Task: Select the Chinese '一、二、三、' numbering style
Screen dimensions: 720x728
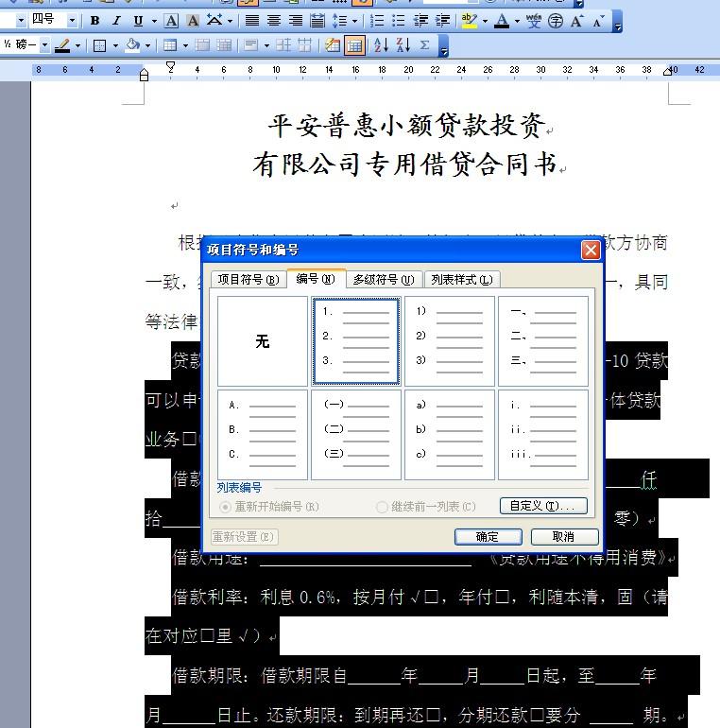Action: (543, 340)
